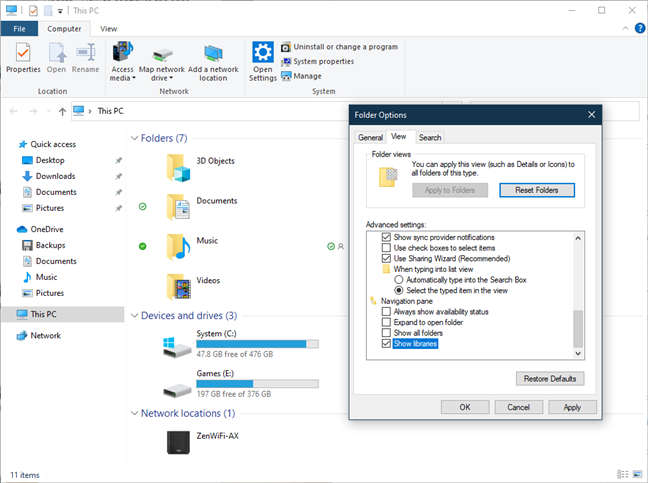This screenshot has height=483, width=648.
Task: Open Search tab in Folder Options
Action: (430, 138)
